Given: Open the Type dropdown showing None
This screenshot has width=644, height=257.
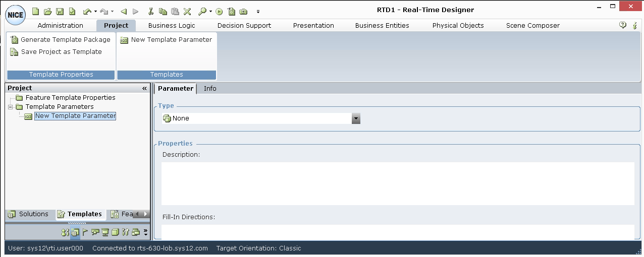Looking at the screenshot, I should (356, 118).
